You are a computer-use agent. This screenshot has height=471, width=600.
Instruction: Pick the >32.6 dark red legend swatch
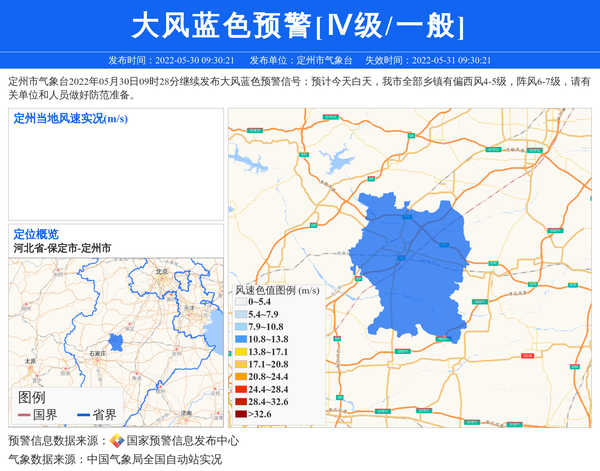(241, 414)
